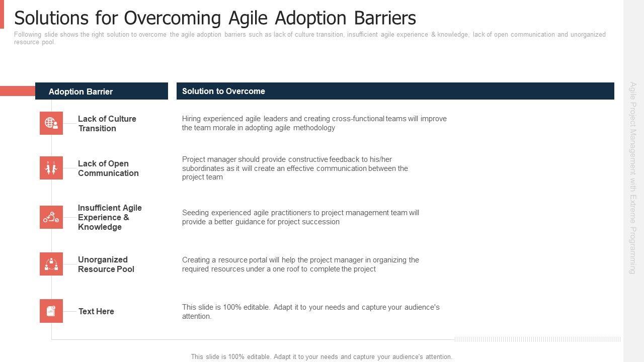Select the Lack of Open Communication label
Viewport: 644px width, 362px height.
point(108,168)
